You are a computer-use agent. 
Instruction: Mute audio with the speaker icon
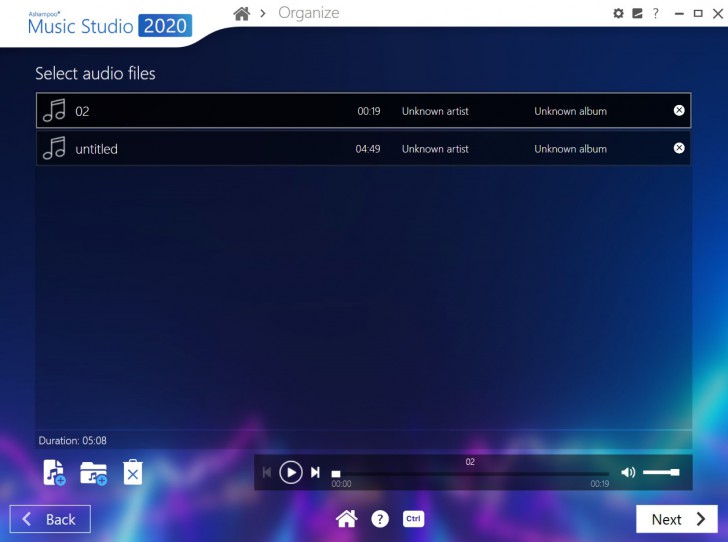pyautogui.click(x=628, y=472)
